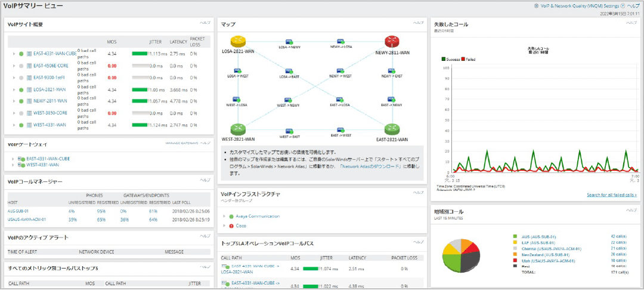
Task: Click the yellow LAF legend color swatch
Action: tap(515, 243)
